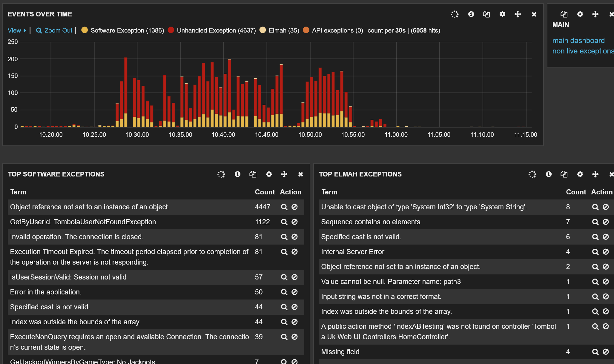Viewport: 614px width, 364px height.
Task: Duplicate the Main panel
Action: click(x=564, y=14)
